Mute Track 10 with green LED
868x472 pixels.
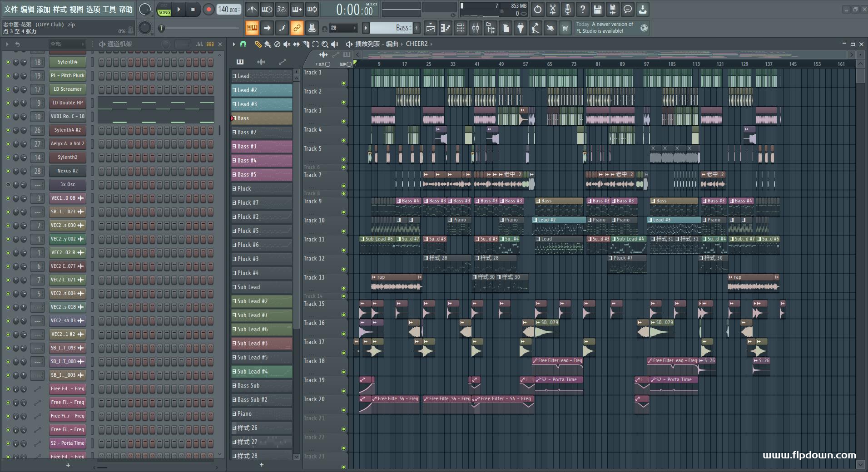[x=343, y=231]
